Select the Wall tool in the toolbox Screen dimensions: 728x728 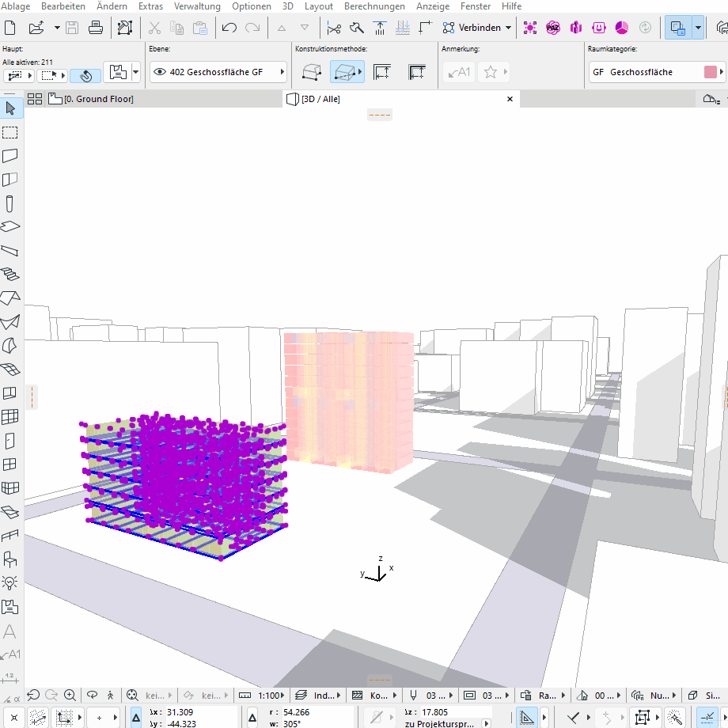[10, 156]
